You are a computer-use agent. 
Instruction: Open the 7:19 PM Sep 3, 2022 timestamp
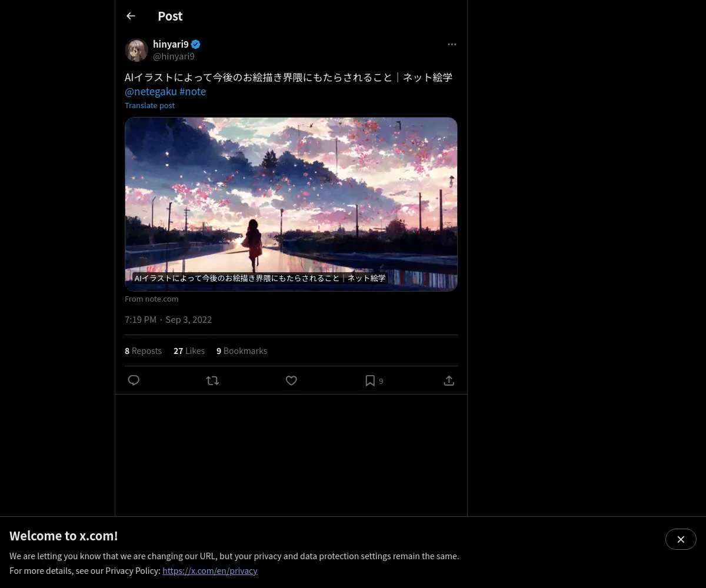[x=168, y=319]
